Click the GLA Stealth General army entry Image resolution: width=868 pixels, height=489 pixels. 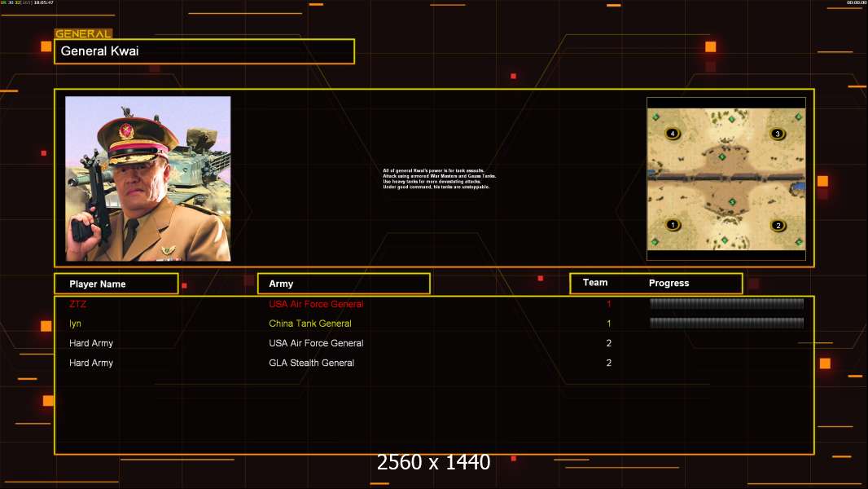click(x=312, y=363)
